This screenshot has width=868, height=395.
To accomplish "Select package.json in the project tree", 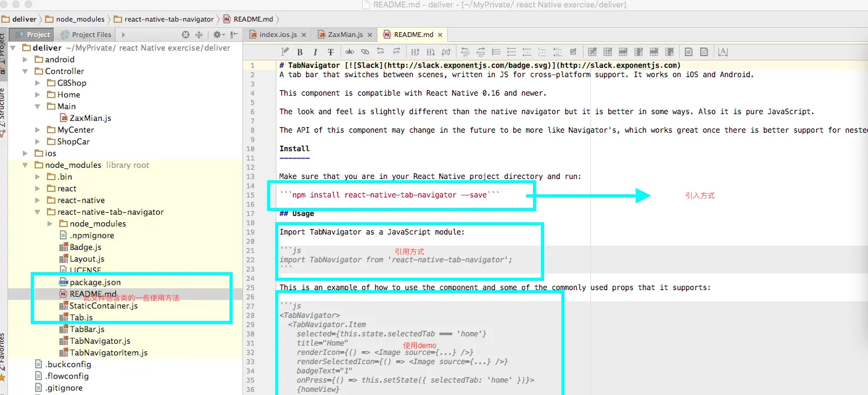I will coord(90,283).
